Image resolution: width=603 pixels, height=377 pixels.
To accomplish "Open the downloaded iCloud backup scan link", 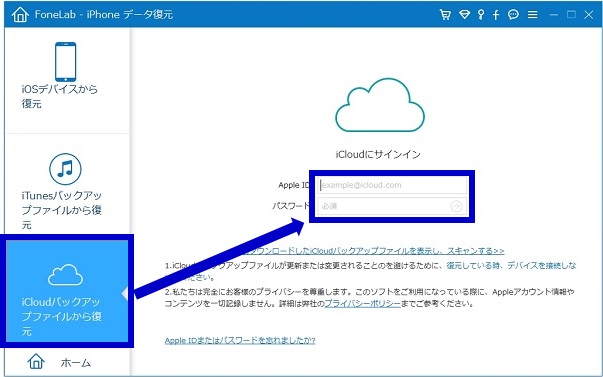I will [375, 251].
